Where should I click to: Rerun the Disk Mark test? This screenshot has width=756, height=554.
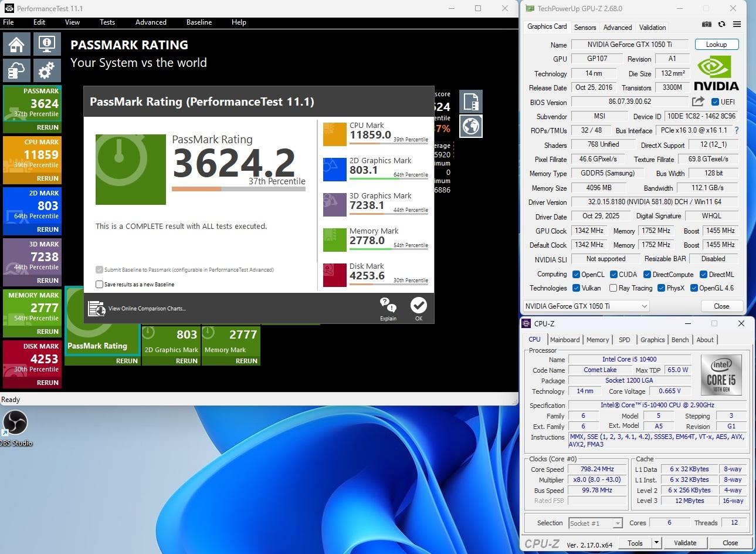[48, 383]
